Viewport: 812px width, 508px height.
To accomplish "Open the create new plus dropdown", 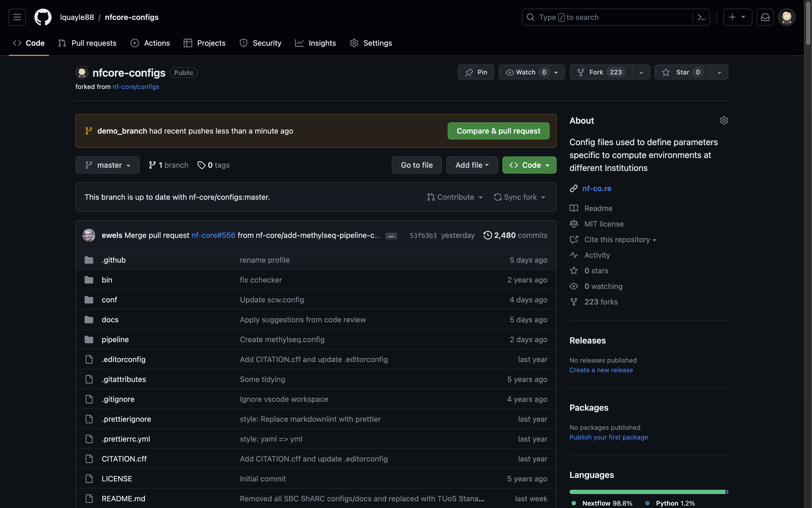I will [738, 17].
